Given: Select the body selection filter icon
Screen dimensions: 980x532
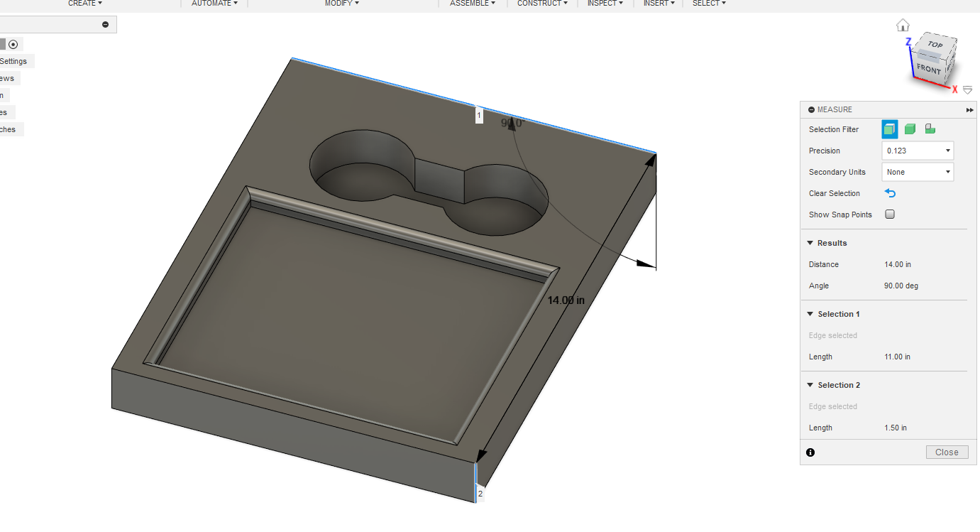Looking at the screenshot, I should pos(910,129).
